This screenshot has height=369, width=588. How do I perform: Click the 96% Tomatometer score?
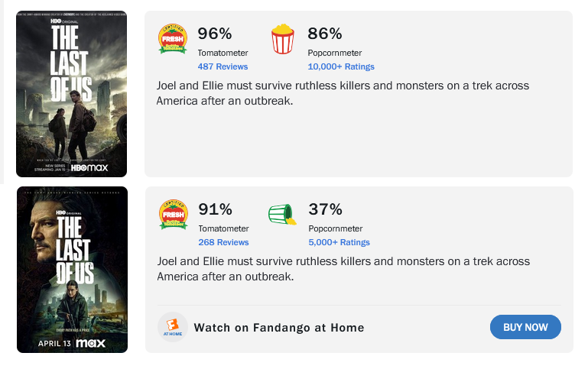click(215, 34)
